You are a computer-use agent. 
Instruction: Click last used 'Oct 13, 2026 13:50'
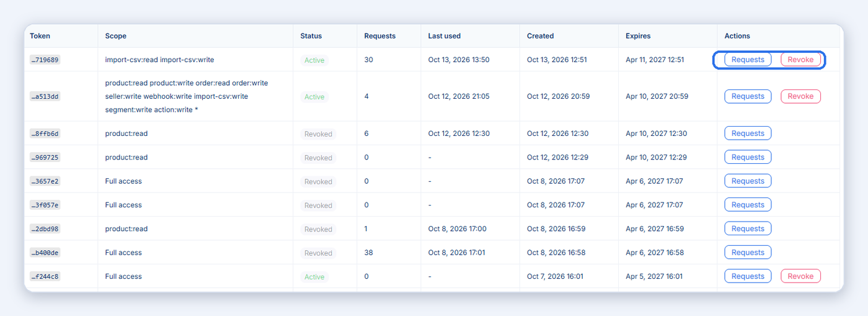coord(459,60)
